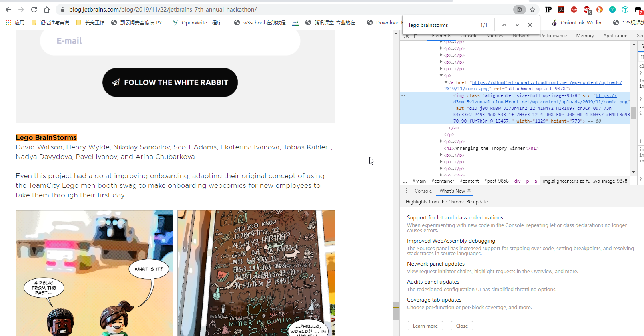
Task: Click the Close button in What's New
Action: 462,326
